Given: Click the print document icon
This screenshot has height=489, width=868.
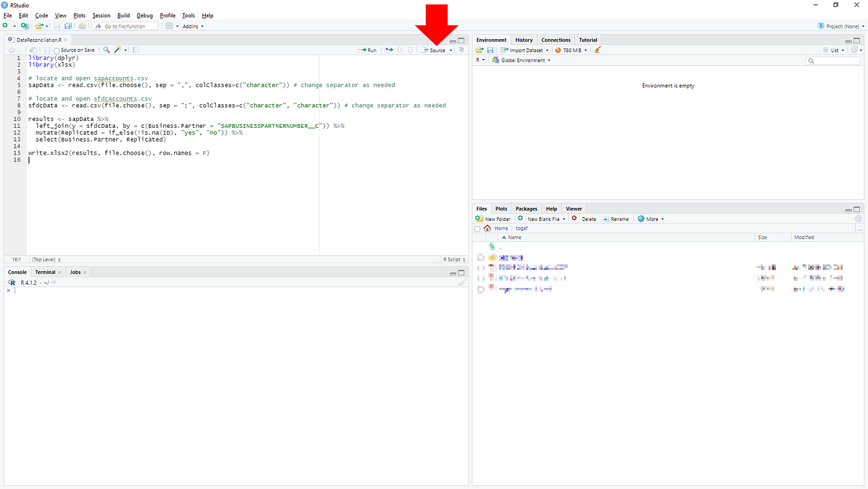Looking at the screenshot, I should tap(82, 26).
